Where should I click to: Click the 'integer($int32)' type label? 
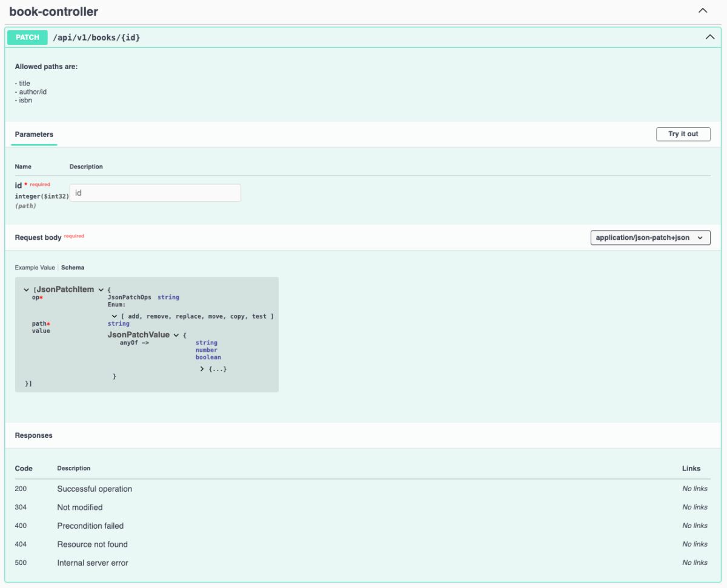pyautogui.click(x=42, y=197)
